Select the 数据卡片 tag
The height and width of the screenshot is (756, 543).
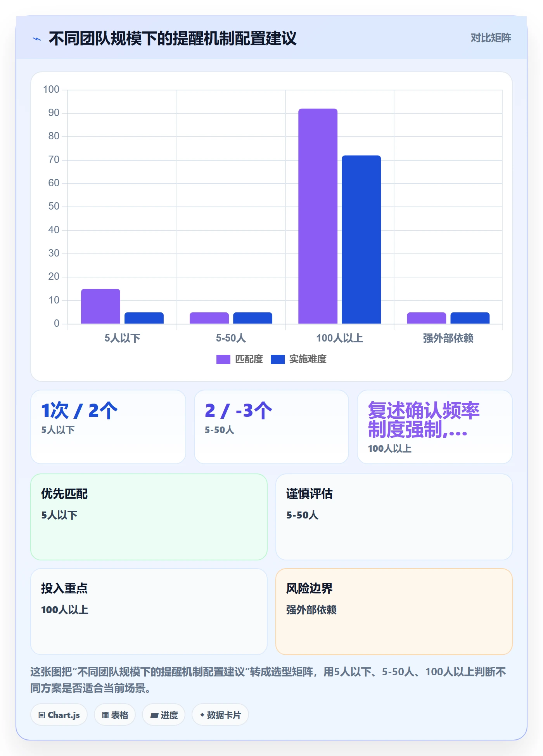(x=220, y=714)
